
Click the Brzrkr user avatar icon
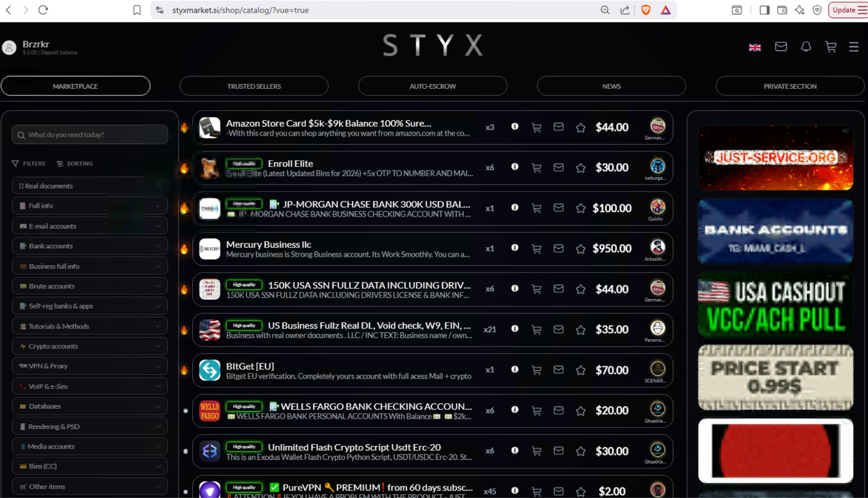[9, 47]
